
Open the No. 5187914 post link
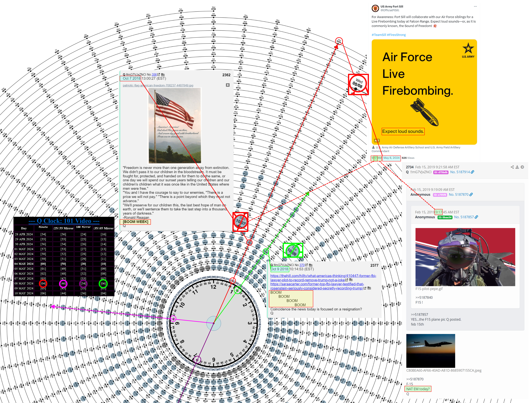tap(460, 172)
